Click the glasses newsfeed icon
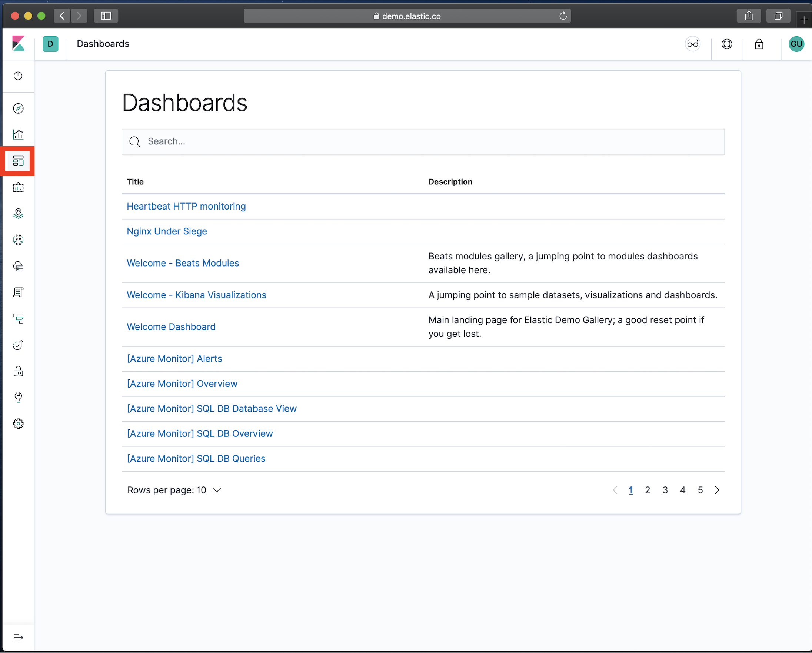This screenshot has width=812, height=653. click(x=692, y=44)
